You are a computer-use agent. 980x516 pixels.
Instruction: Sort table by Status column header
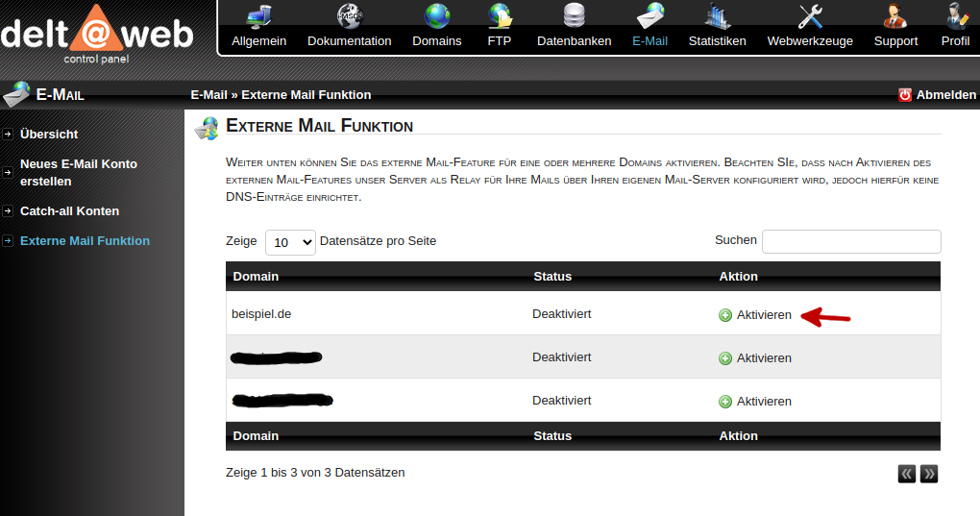(x=552, y=277)
